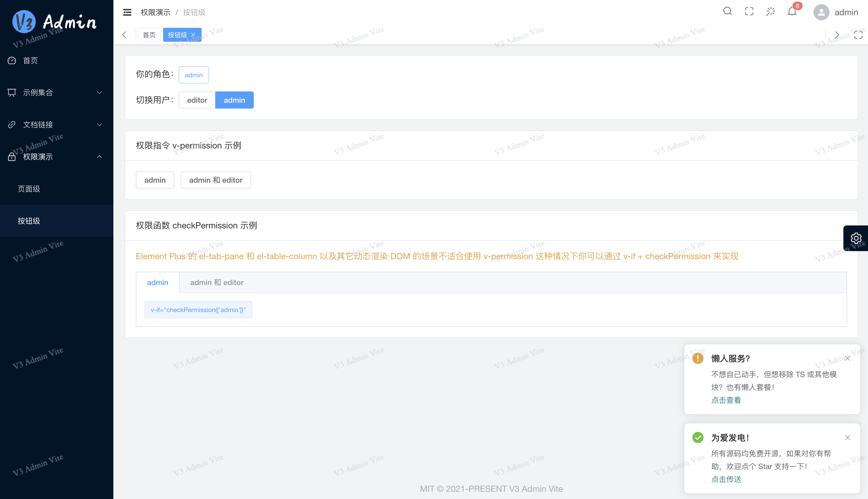Click the "admin 和 editor" permission button
Image resolution: width=868 pixels, height=499 pixels.
216,180
